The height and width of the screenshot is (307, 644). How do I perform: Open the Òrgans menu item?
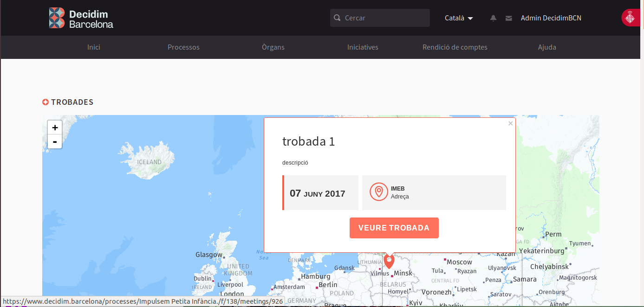pos(273,47)
